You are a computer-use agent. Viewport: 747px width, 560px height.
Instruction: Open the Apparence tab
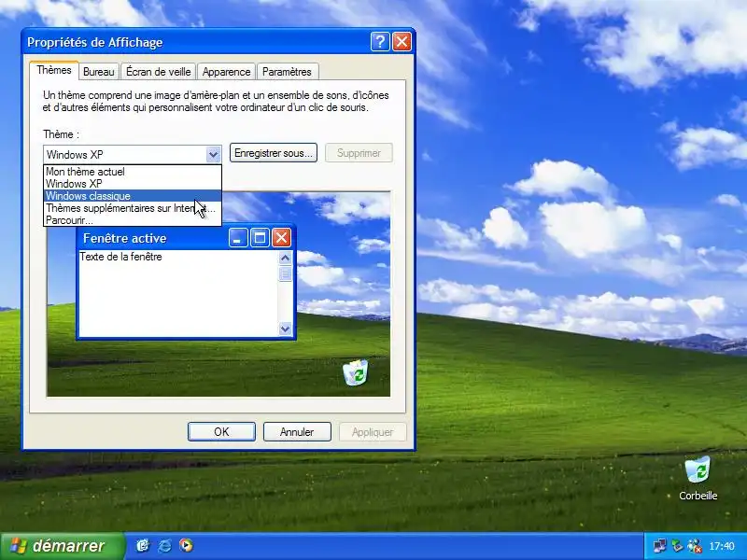pos(226,72)
